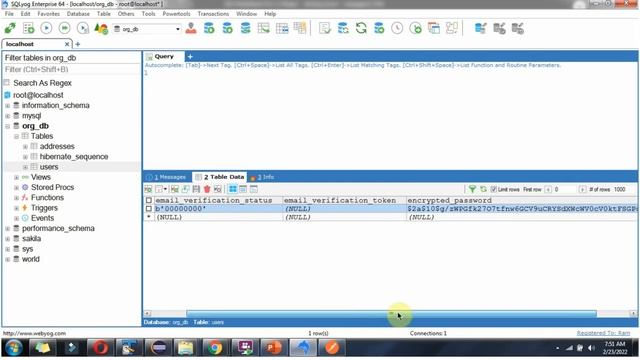Open the Powertools menu
Image resolution: width=640 pixels, height=360 pixels.
(x=176, y=14)
